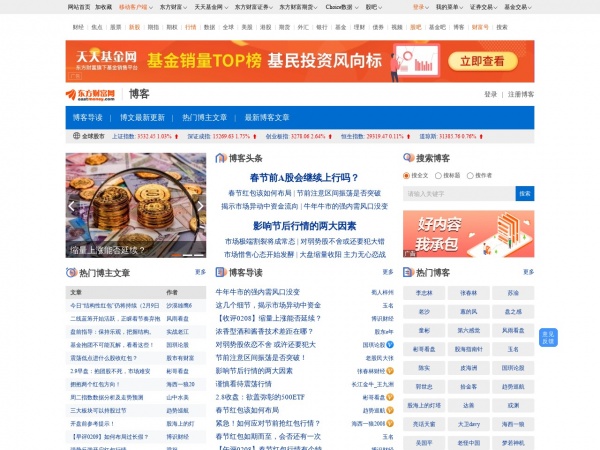Screen dimensions: 600x450
Task: Show previous slide in carousel
Action: [x=72, y=206]
